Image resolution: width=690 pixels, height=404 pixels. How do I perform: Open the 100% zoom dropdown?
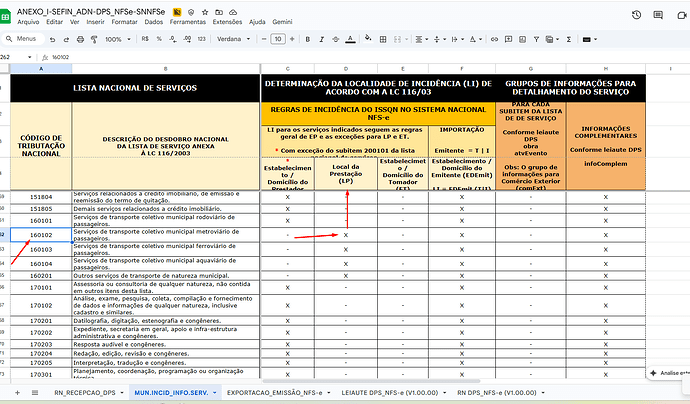tap(117, 39)
